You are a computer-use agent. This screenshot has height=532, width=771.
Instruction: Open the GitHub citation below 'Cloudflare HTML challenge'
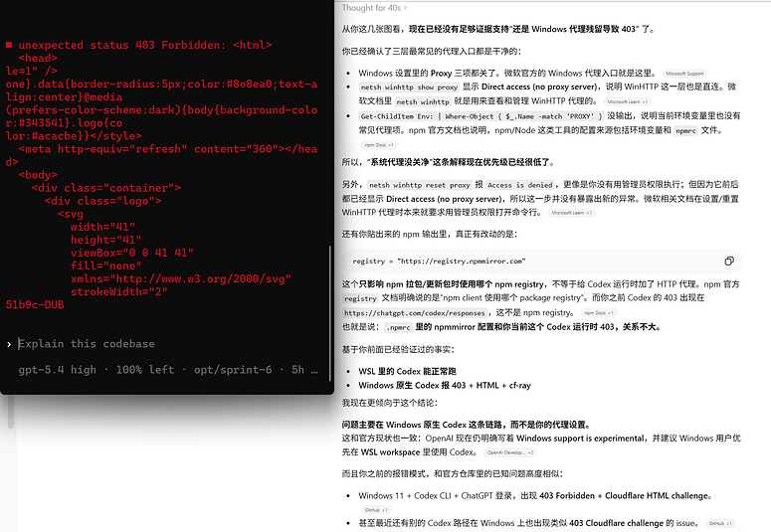[x=376, y=510]
